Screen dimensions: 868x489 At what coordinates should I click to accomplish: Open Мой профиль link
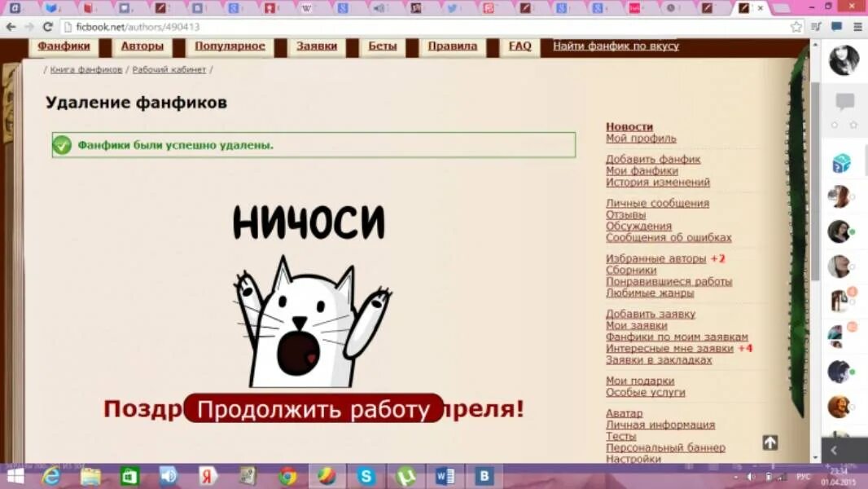pos(641,138)
